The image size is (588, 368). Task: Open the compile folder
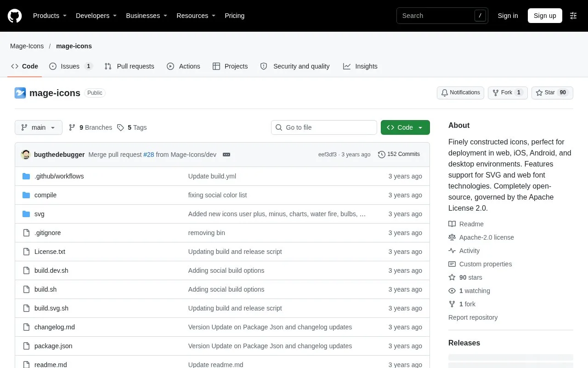pos(45,195)
